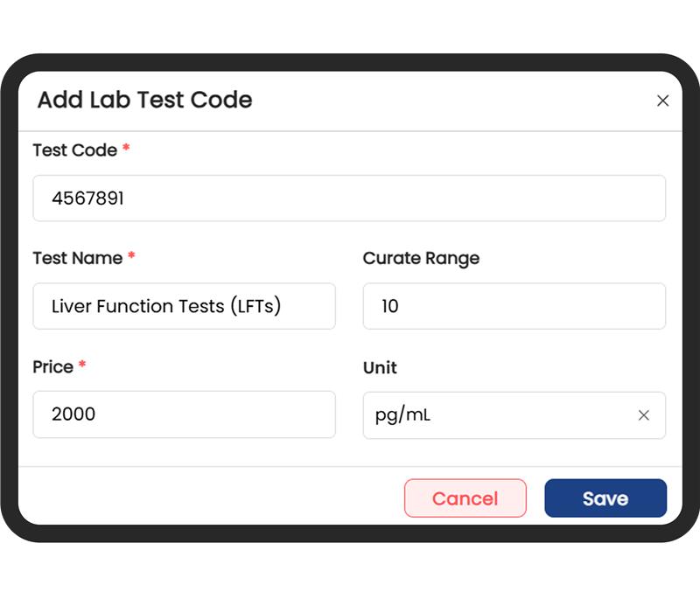
Task: Click the Price label
Action: pyautogui.click(x=52, y=367)
